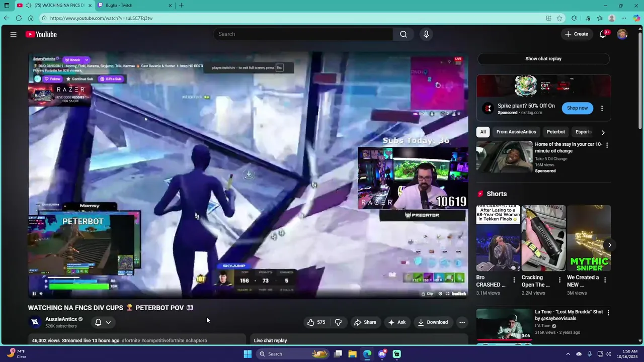Open options for the Bro CRASHED short
Screen dimensions: 644x362
514,280
